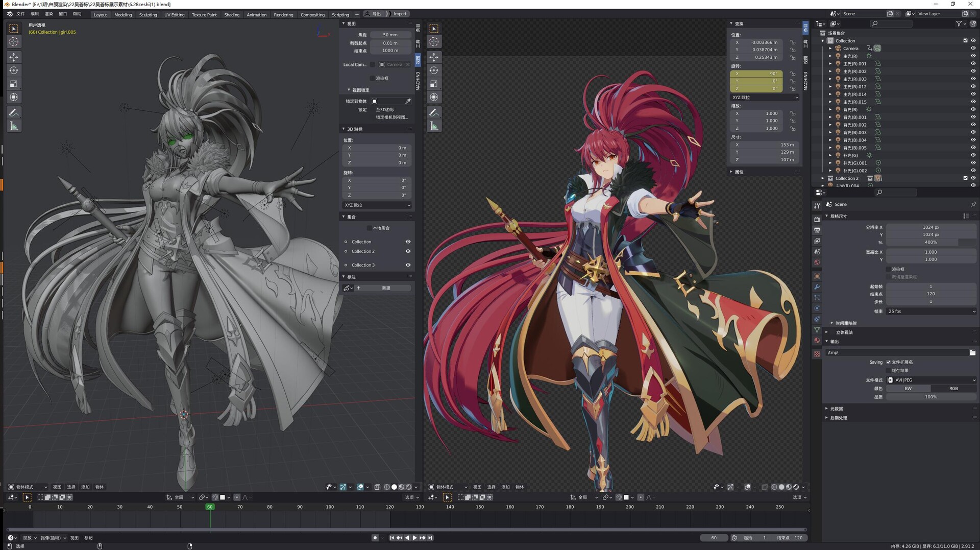Uncheck the Collection exclude checkbox in outliner

(x=965, y=41)
